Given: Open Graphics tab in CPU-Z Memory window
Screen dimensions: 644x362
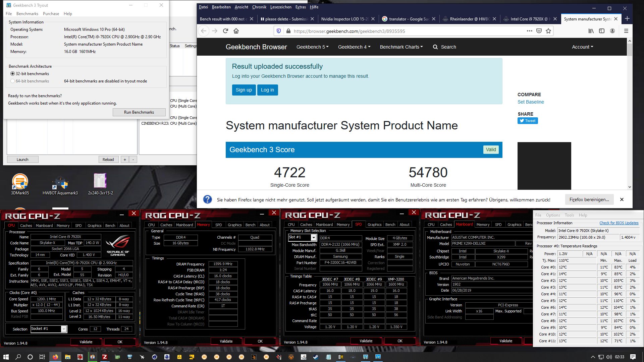Looking at the screenshot, I should [234, 225].
